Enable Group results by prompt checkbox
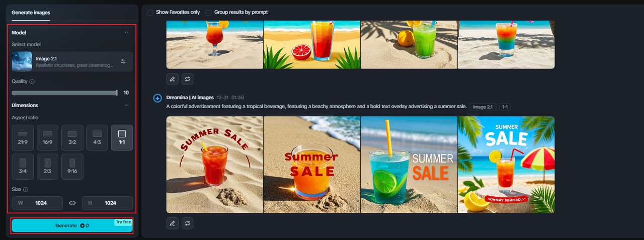 pyautogui.click(x=208, y=12)
